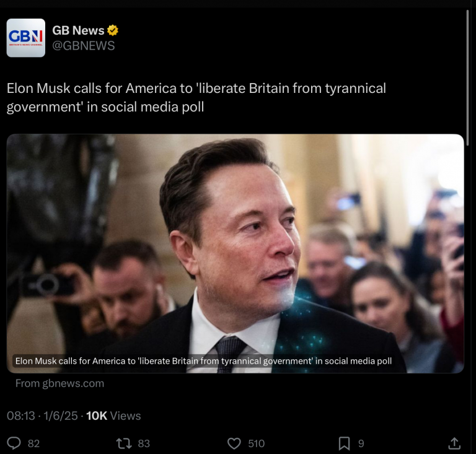Image resolution: width=476 pixels, height=454 pixels.
Task: Visit the @GBNEWS handle link
Action: pos(84,46)
